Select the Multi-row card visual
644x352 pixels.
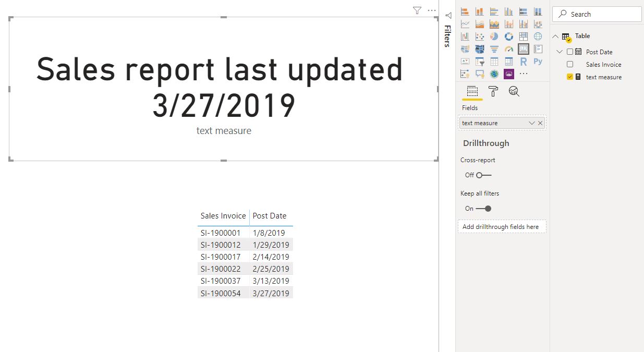coord(538,49)
